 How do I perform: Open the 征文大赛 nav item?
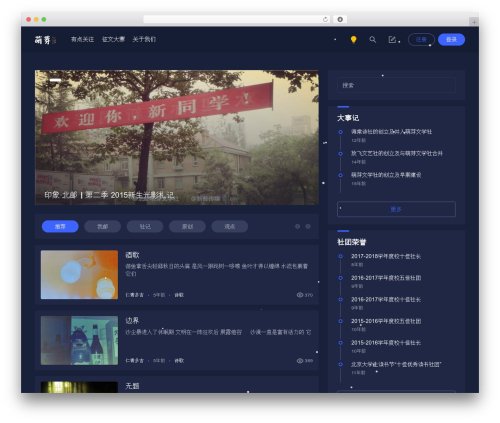(113, 39)
